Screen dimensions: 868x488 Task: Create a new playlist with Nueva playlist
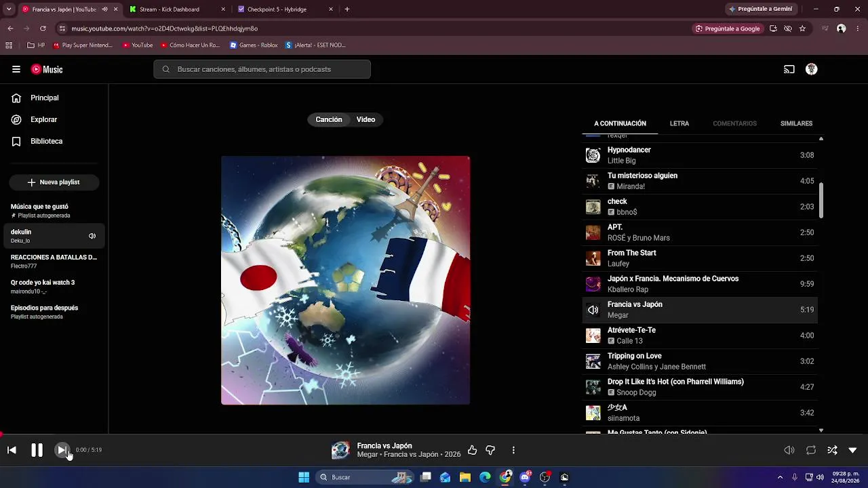tap(54, 182)
